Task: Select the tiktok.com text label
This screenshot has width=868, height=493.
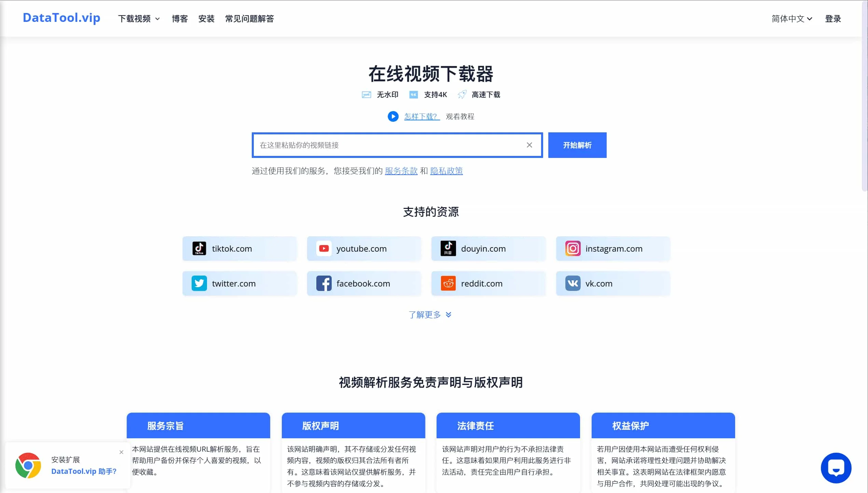Action: (x=232, y=249)
